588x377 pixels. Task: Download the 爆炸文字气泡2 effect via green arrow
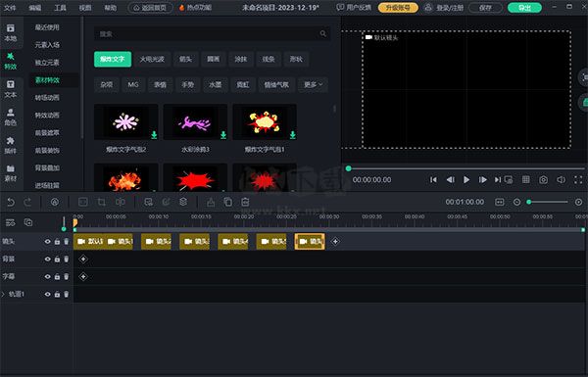point(154,135)
